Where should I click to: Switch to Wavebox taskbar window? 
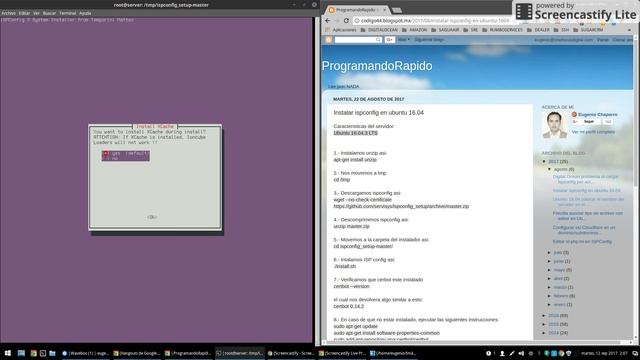pyautogui.click(x=86, y=353)
